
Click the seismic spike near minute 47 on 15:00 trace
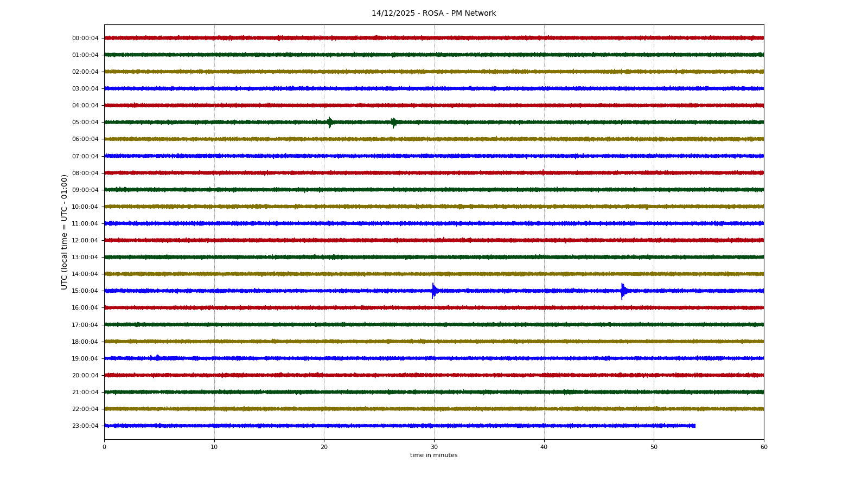[622, 291]
